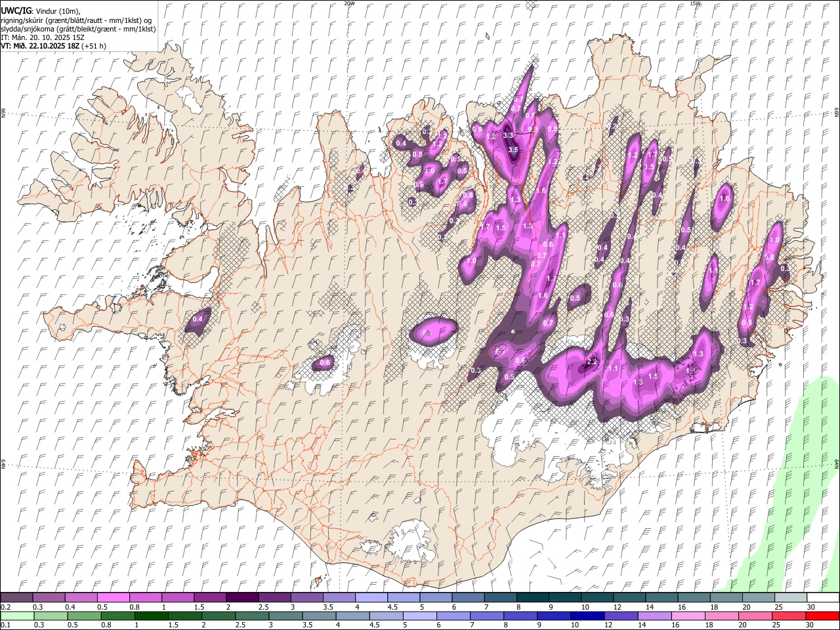Pick the 0.5 green swatch in lower scale

click(85, 616)
